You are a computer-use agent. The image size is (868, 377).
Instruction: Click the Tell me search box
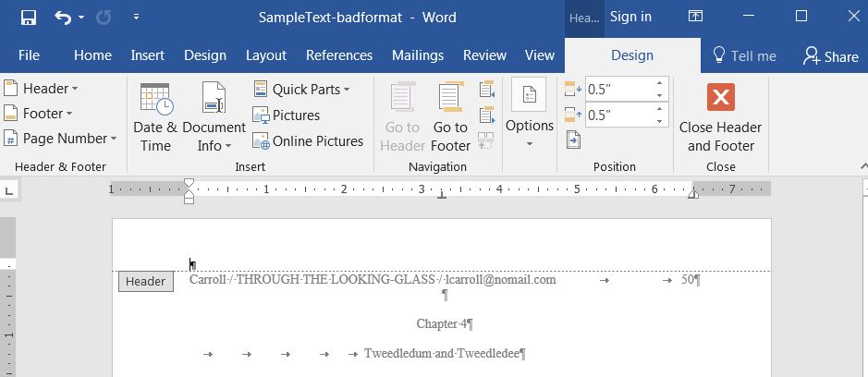coord(744,55)
